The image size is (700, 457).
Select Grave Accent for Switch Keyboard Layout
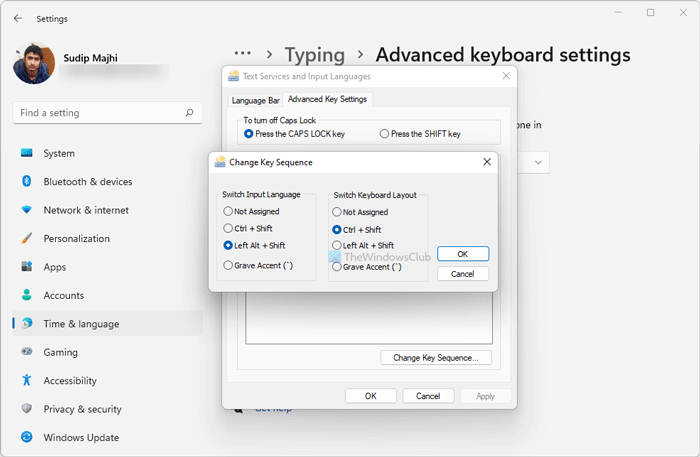click(x=337, y=267)
